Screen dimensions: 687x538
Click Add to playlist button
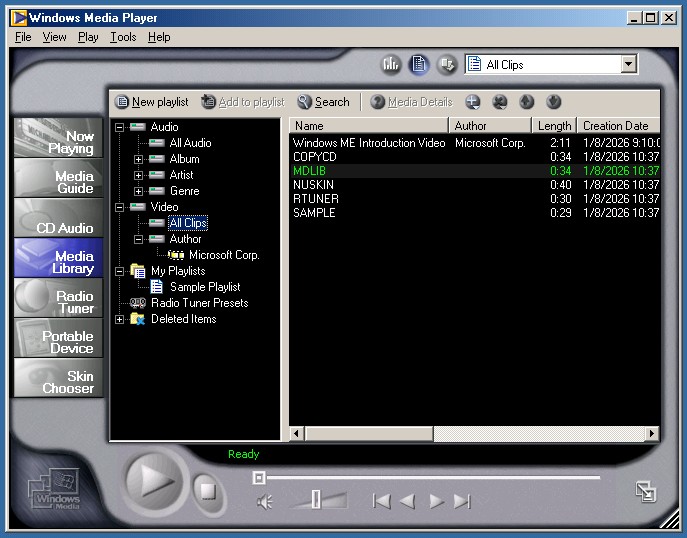[x=243, y=102]
